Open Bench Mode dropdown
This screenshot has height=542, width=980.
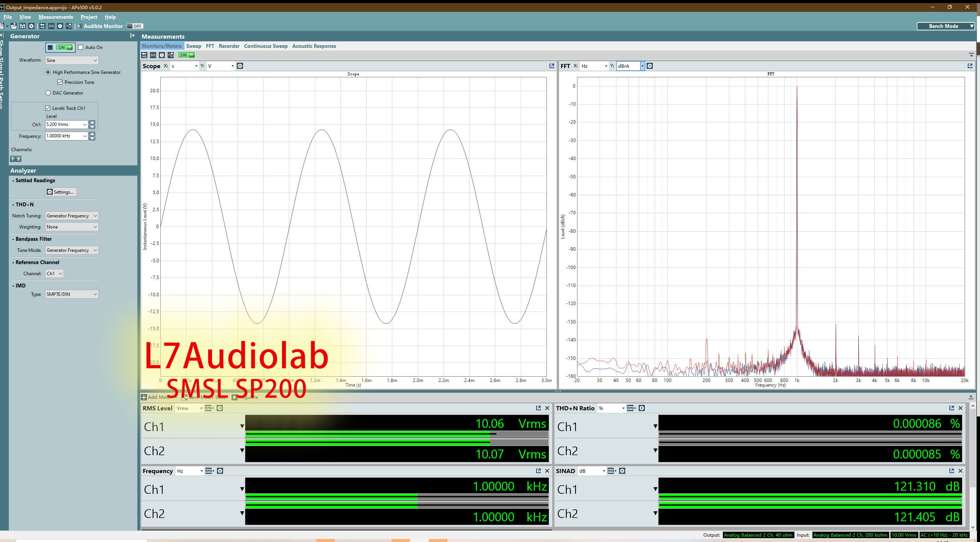(945, 26)
